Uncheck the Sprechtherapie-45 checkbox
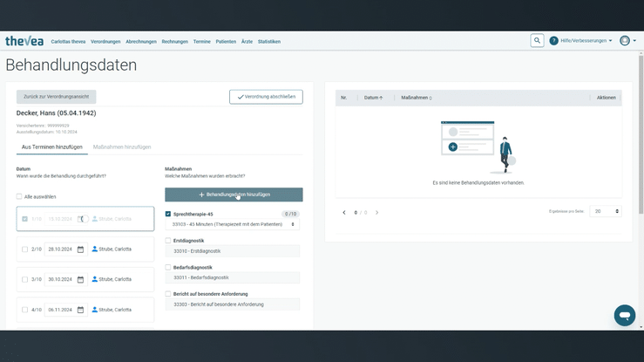644x362 pixels. [168, 214]
